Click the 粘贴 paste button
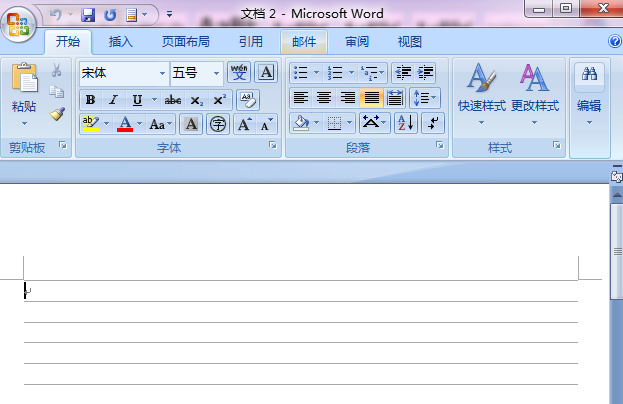 pyautogui.click(x=24, y=94)
